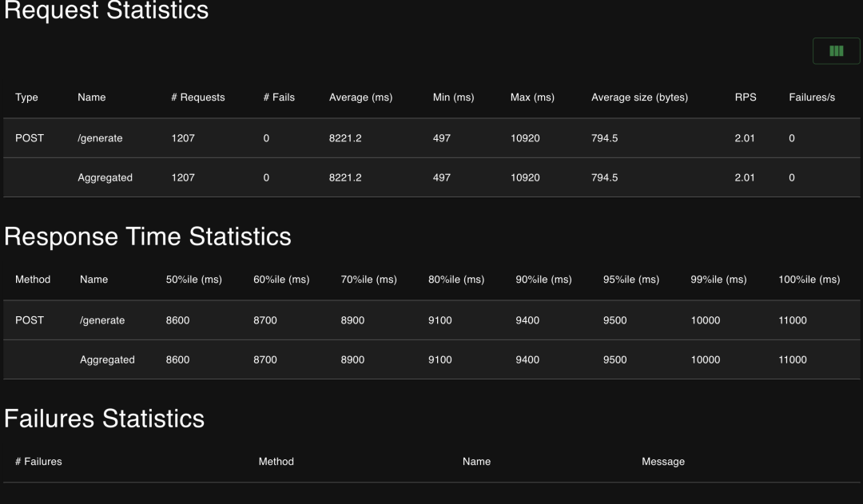Click Average size (bytes) header
Screen dimensions: 863x504
[639, 97]
